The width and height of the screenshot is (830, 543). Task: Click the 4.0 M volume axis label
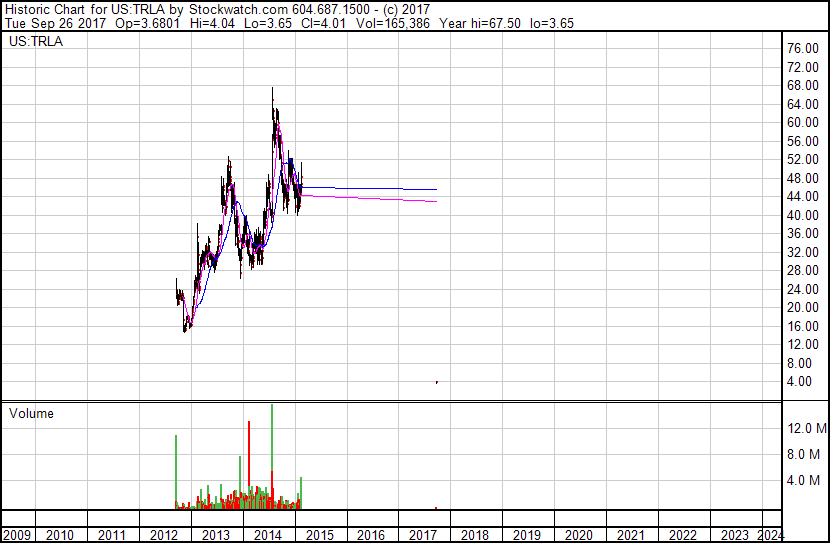click(802, 480)
